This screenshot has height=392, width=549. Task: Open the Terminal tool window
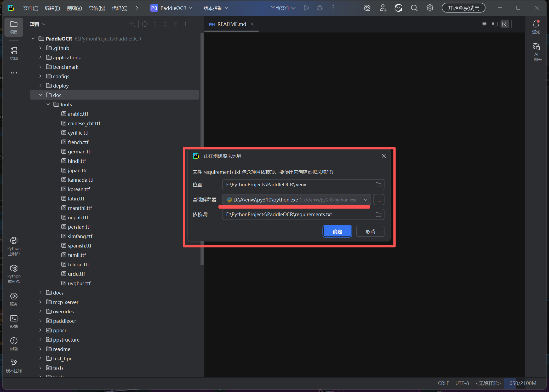tap(14, 321)
